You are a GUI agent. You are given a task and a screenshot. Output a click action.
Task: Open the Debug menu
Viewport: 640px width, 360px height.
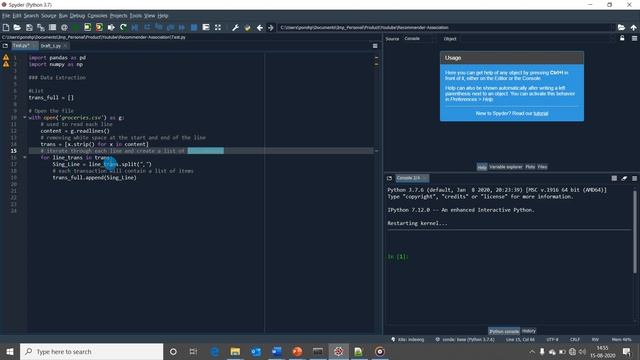[77, 16]
